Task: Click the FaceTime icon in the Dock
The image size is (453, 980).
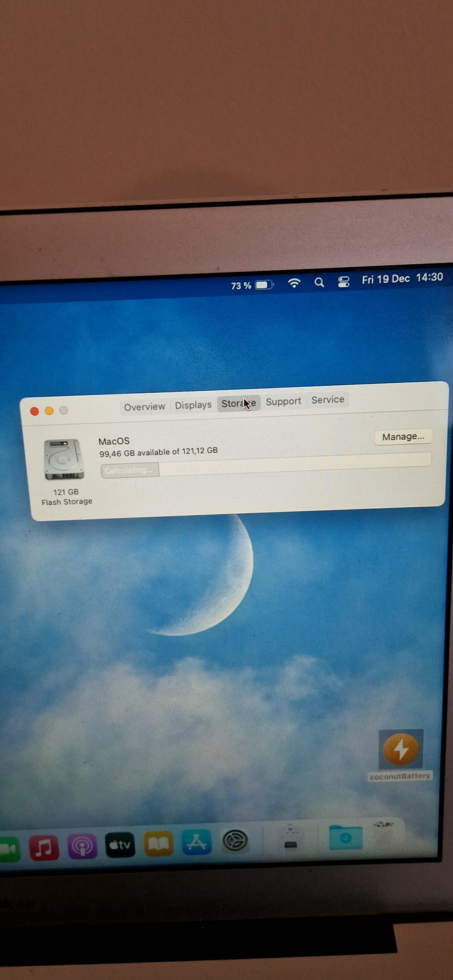Action: (x=8, y=848)
